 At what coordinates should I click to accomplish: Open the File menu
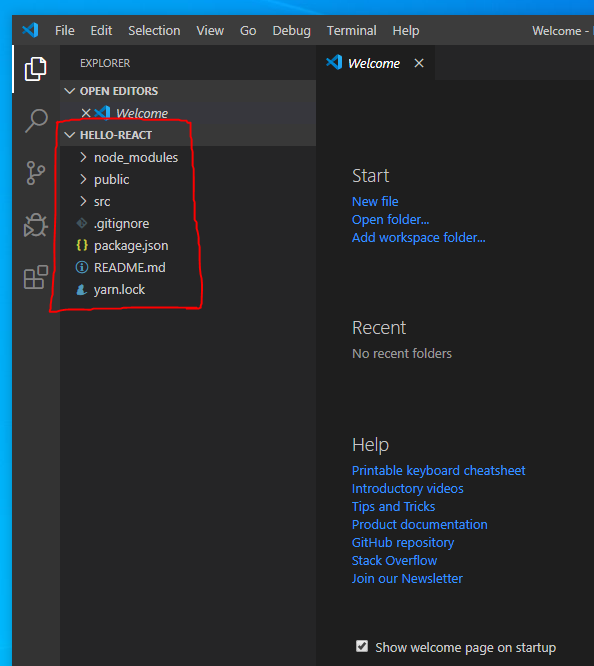tap(65, 31)
